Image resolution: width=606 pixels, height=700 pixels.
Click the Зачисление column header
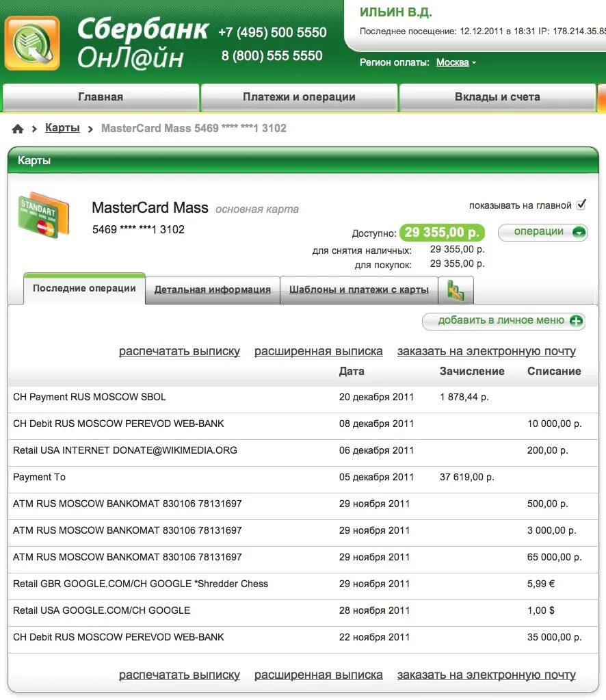point(472,372)
